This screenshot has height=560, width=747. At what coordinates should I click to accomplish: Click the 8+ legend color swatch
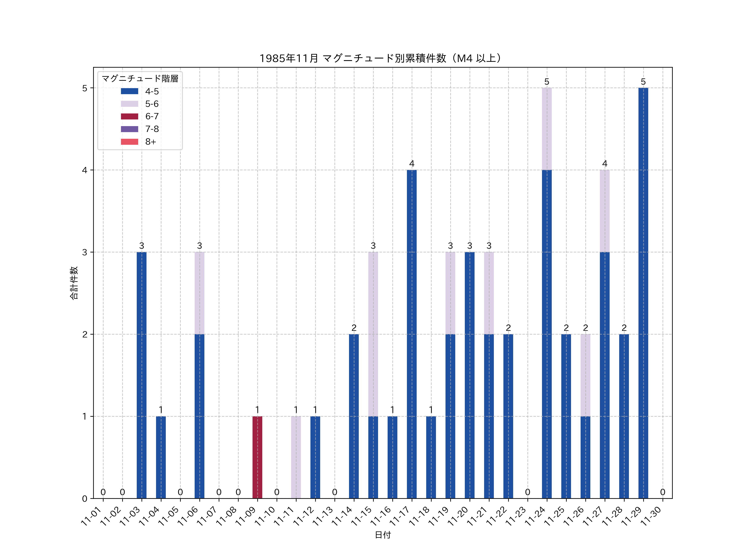(129, 142)
